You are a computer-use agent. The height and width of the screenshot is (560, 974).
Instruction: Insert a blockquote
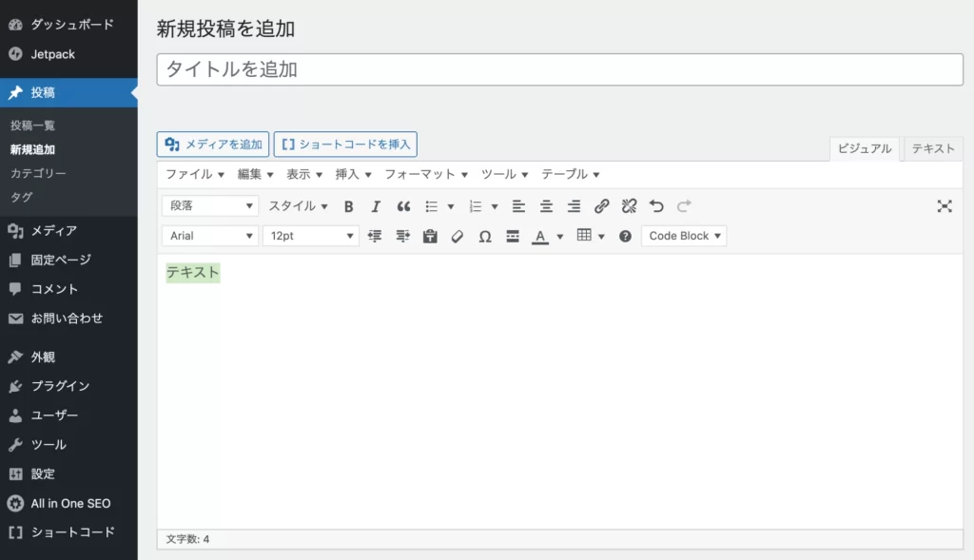(x=403, y=206)
